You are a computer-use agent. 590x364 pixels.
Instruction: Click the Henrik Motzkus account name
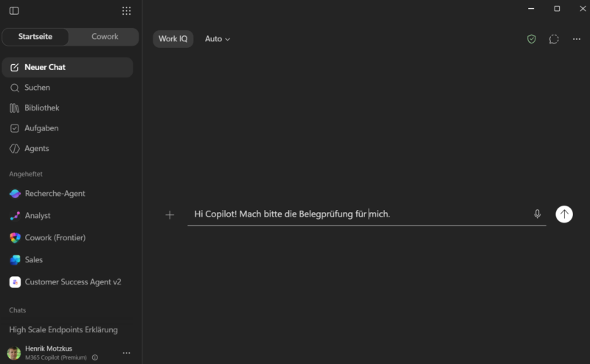[x=49, y=349]
